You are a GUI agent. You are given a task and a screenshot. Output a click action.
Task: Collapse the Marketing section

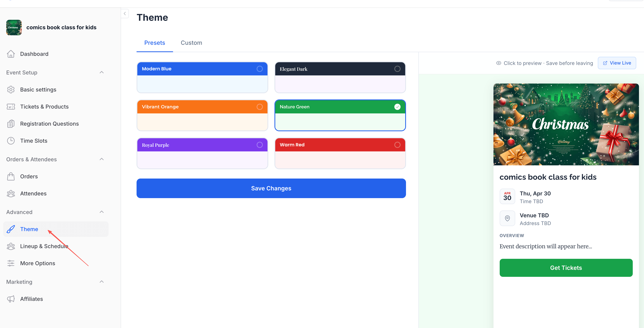click(x=101, y=281)
